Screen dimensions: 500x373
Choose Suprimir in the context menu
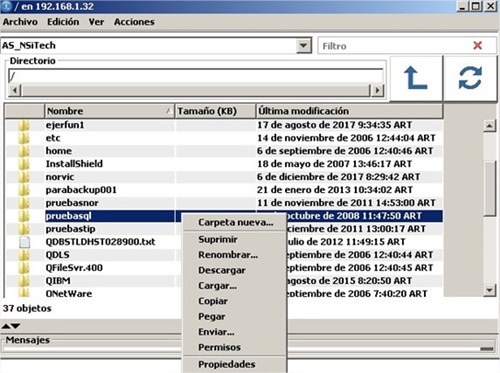click(235, 239)
